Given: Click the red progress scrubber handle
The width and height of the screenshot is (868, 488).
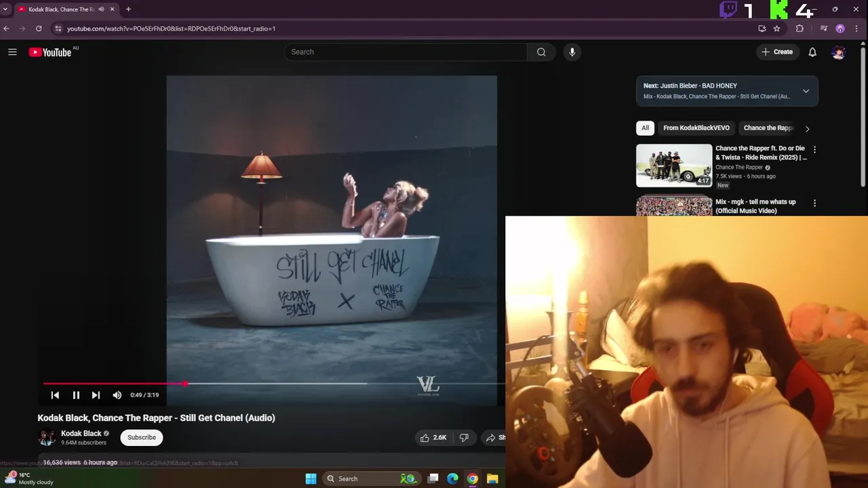Looking at the screenshot, I should click(x=184, y=384).
